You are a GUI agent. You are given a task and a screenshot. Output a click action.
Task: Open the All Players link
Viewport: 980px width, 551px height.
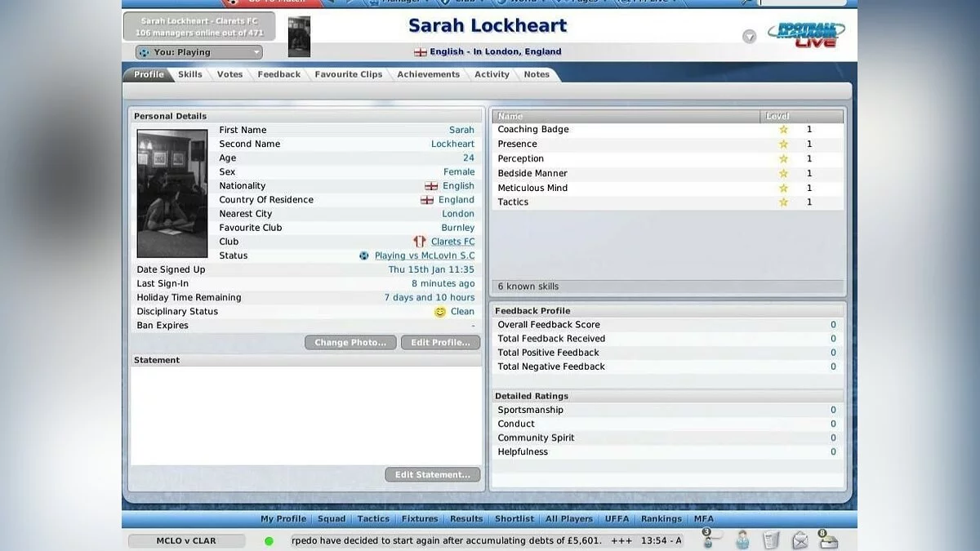click(x=569, y=519)
